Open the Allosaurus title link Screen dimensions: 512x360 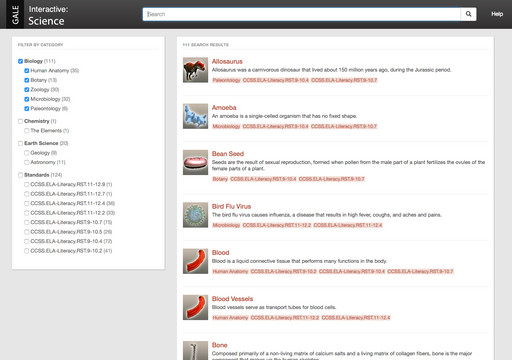click(227, 61)
